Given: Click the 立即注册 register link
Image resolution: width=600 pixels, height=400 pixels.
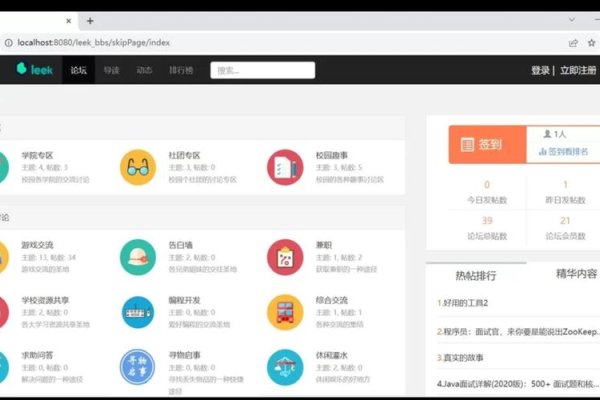Looking at the screenshot, I should [x=578, y=70].
